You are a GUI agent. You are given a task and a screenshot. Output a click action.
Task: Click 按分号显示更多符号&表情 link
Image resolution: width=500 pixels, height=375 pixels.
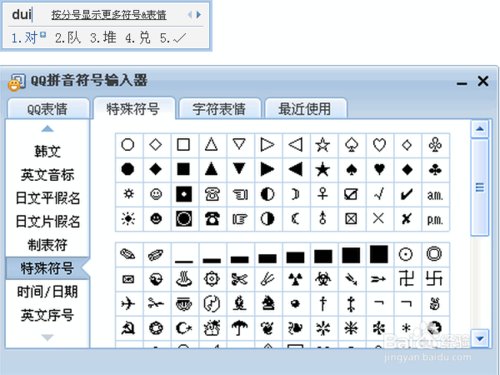[x=109, y=15]
